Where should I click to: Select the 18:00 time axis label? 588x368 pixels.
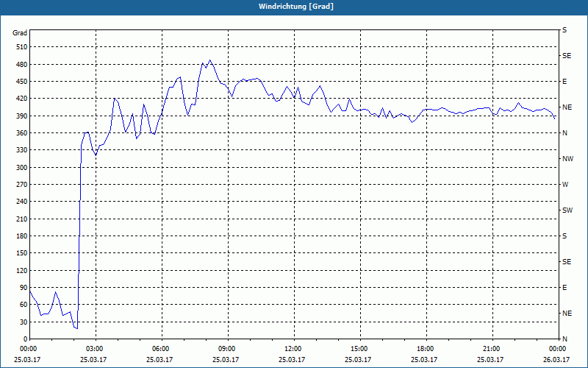(426, 349)
